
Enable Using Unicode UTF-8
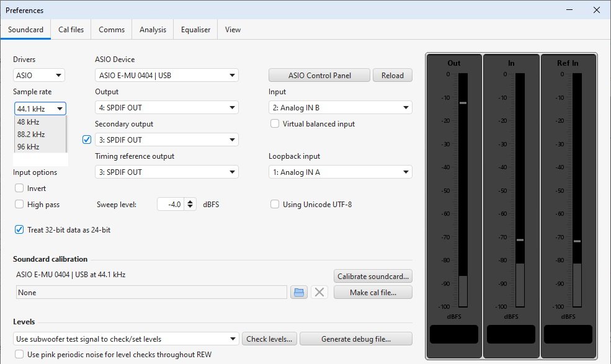pos(275,204)
